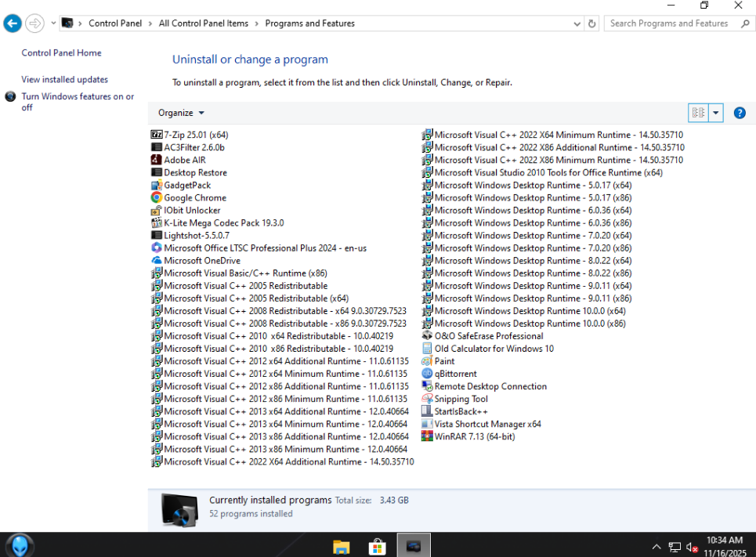Click the IObit Unlocker icon

click(156, 210)
